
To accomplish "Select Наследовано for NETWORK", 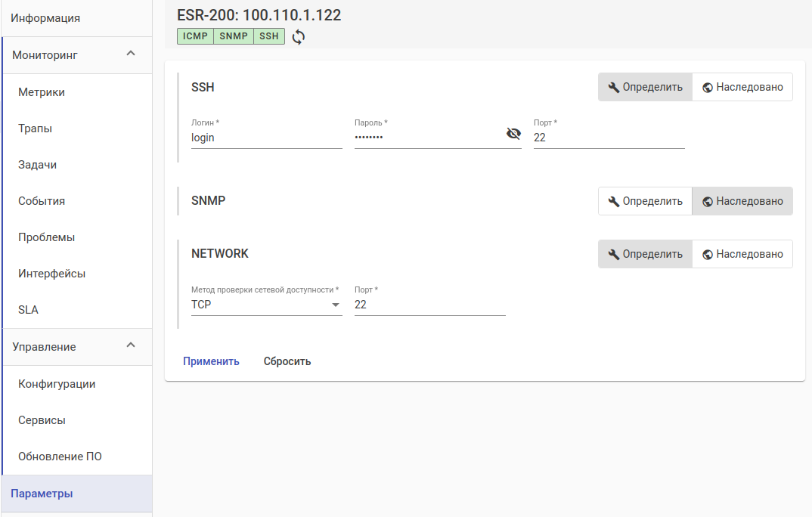I will pyautogui.click(x=742, y=254).
